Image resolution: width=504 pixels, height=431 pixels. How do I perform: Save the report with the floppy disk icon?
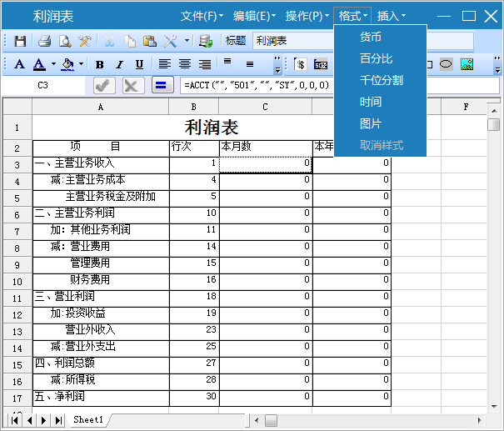point(20,41)
